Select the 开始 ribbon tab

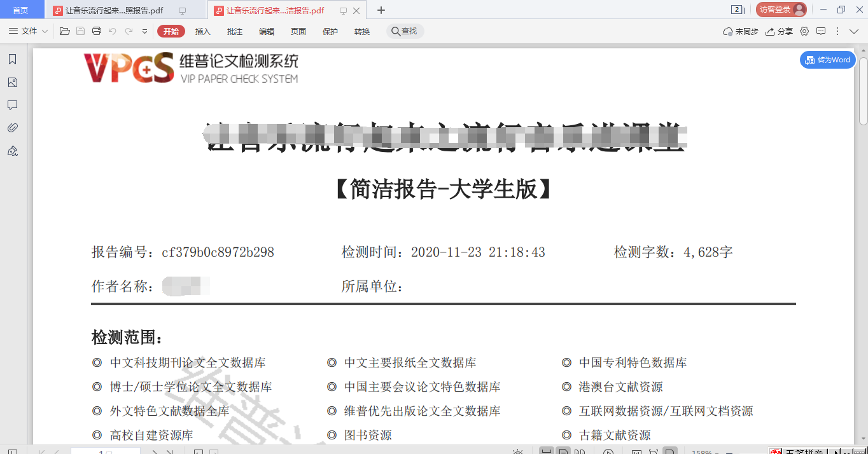pyautogui.click(x=171, y=31)
